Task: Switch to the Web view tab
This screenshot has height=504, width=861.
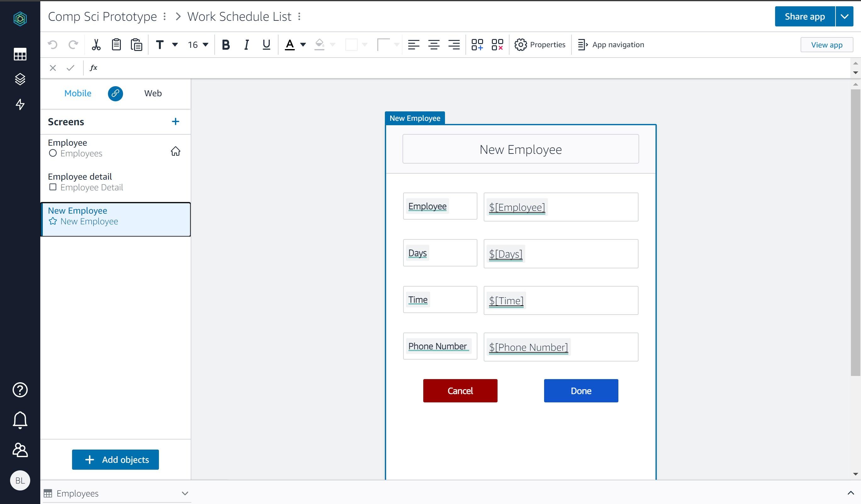Action: tap(153, 93)
